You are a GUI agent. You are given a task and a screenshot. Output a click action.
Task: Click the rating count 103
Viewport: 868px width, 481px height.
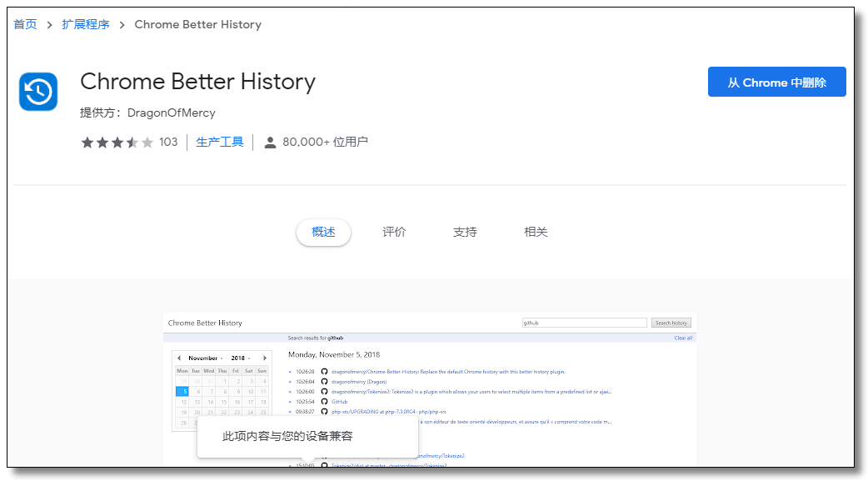coord(168,143)
